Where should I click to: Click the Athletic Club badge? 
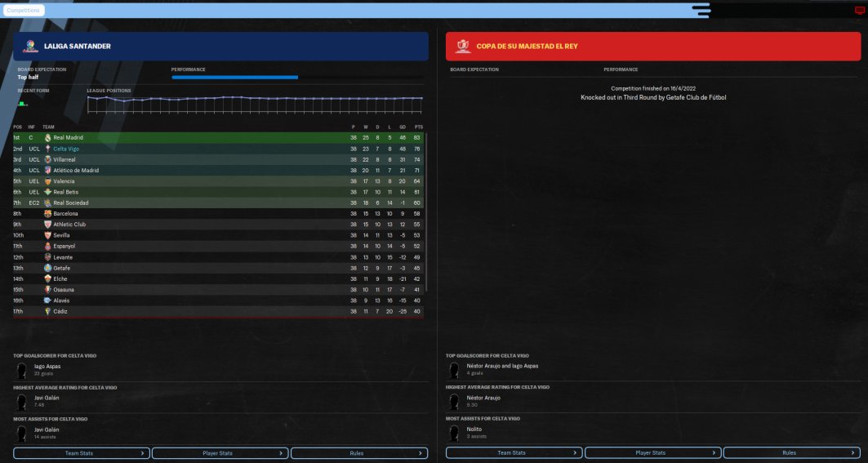[x=47, y=225]
